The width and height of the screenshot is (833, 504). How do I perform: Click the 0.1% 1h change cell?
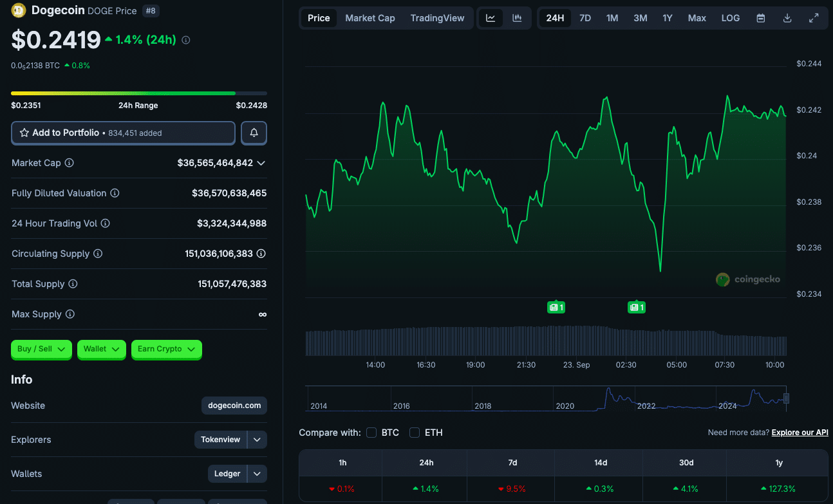coord(341,489)
